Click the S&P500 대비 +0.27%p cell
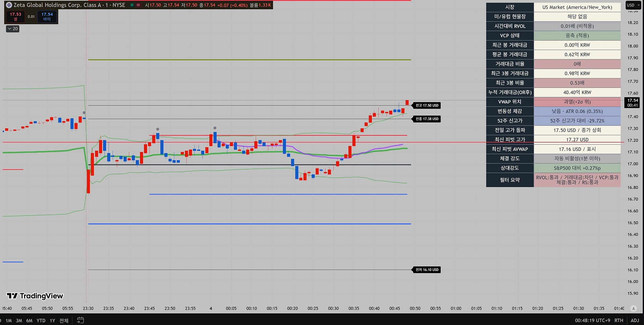This screenshot has width=644, height=325. pos(577,168)
